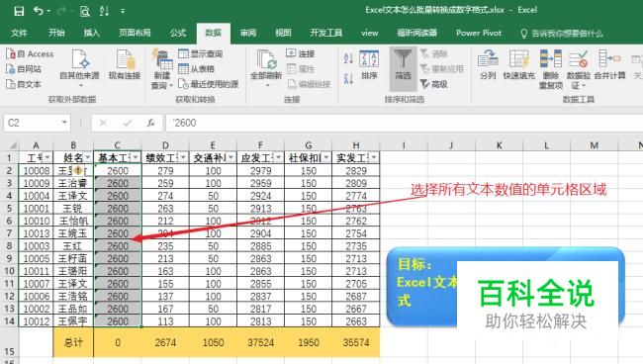
Task: Click the error warning indicator near cell C2
Action: tap(79, 170)
